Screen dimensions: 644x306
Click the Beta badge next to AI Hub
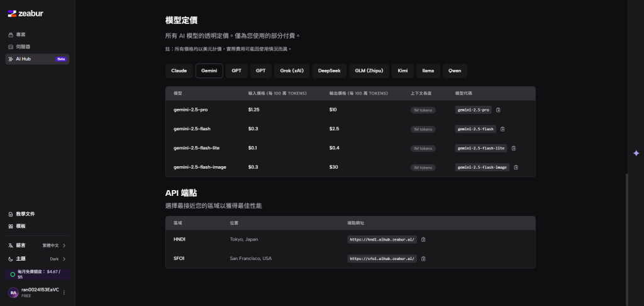tap(61, 59)
